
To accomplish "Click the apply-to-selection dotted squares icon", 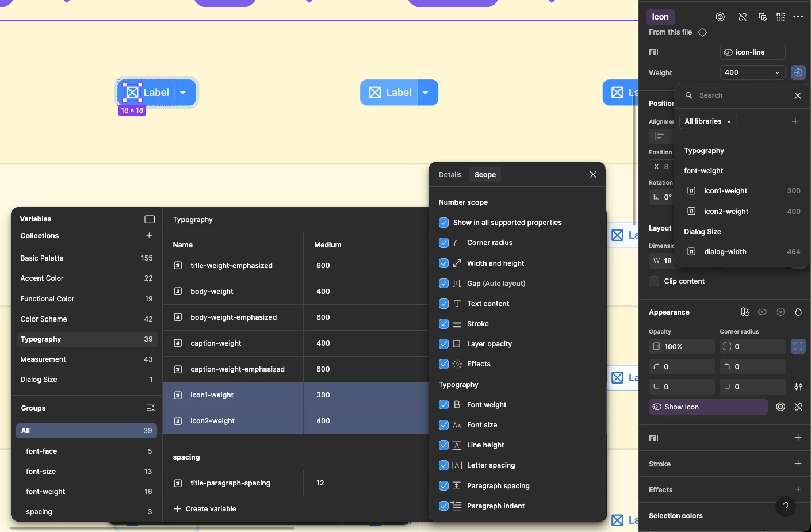I will [781, 17].
